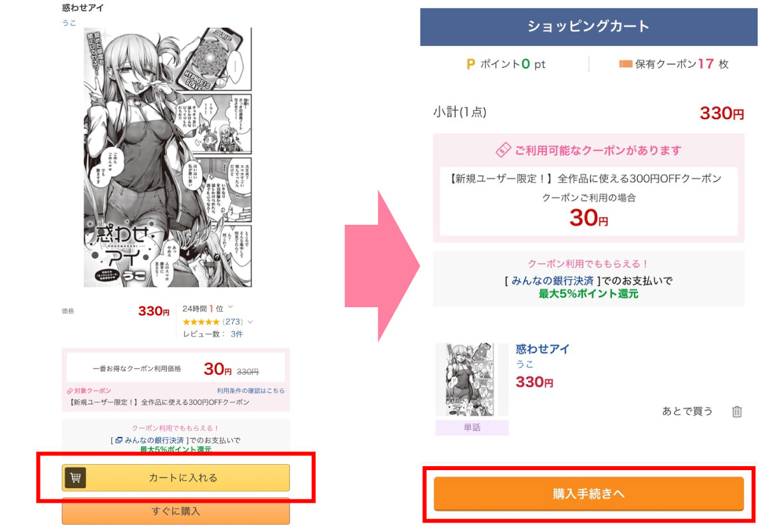
Task: Click the external link icon near みんなの銀行決済
Action: click(118, 440)
